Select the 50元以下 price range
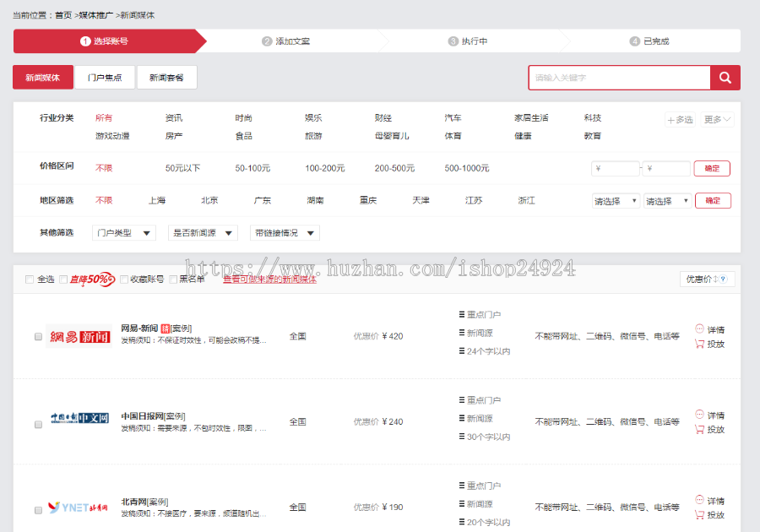The width and height of the screenshot is (760, 532). 182,168
